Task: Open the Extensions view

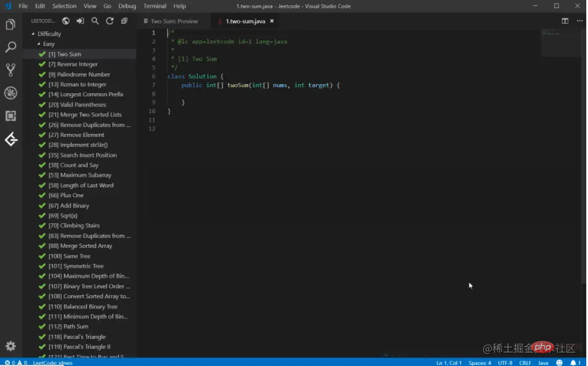Action: [x=10, y=115]
